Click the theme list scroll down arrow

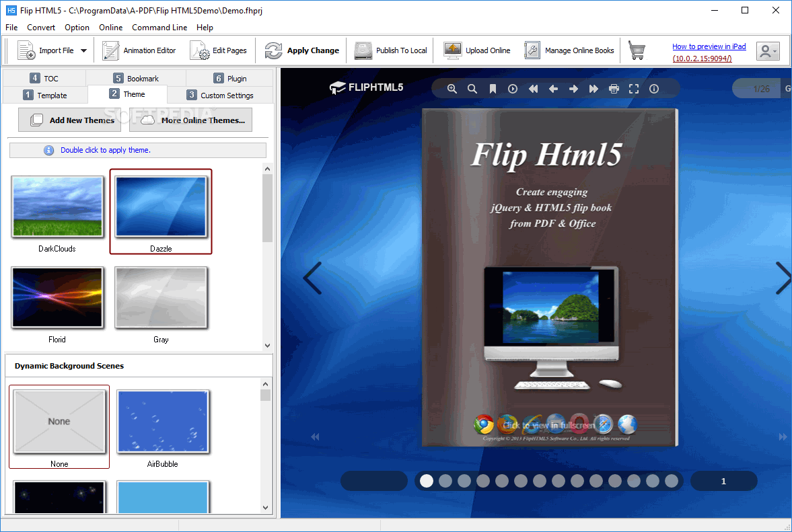click(267, 346)
